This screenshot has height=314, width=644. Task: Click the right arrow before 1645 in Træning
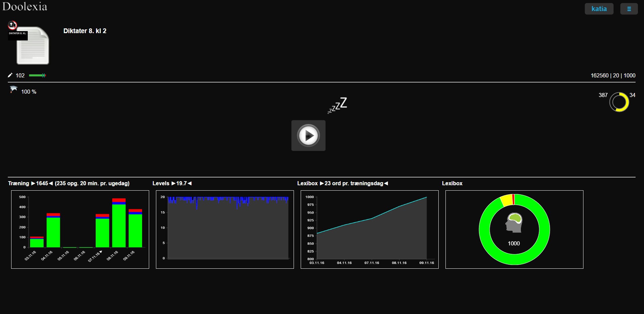click(33, 183)
